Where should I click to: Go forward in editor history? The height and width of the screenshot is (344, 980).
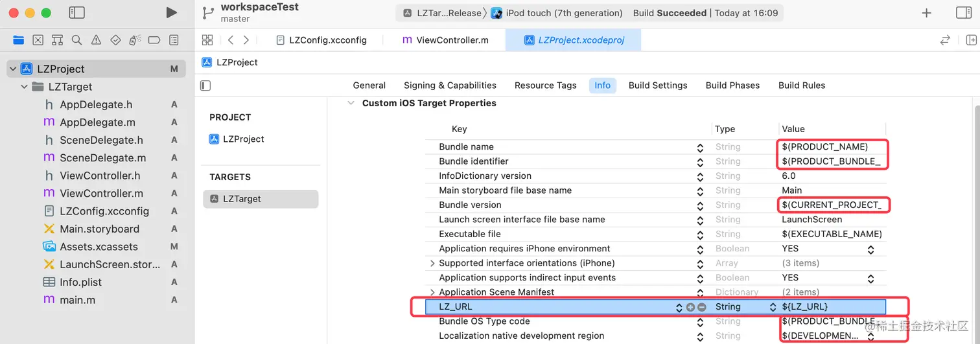click(246, 40)
